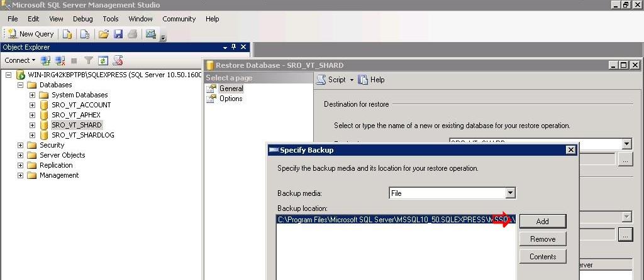
Task: Open the Window menu
Action: pyautogui.click(x=140, y=19)
